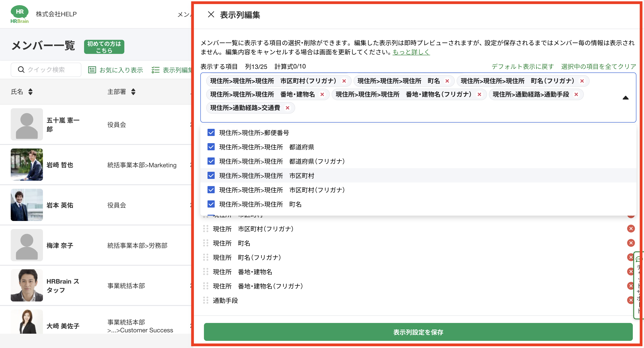Delete row 通勤手段 with red X

(x=631, y=300)
